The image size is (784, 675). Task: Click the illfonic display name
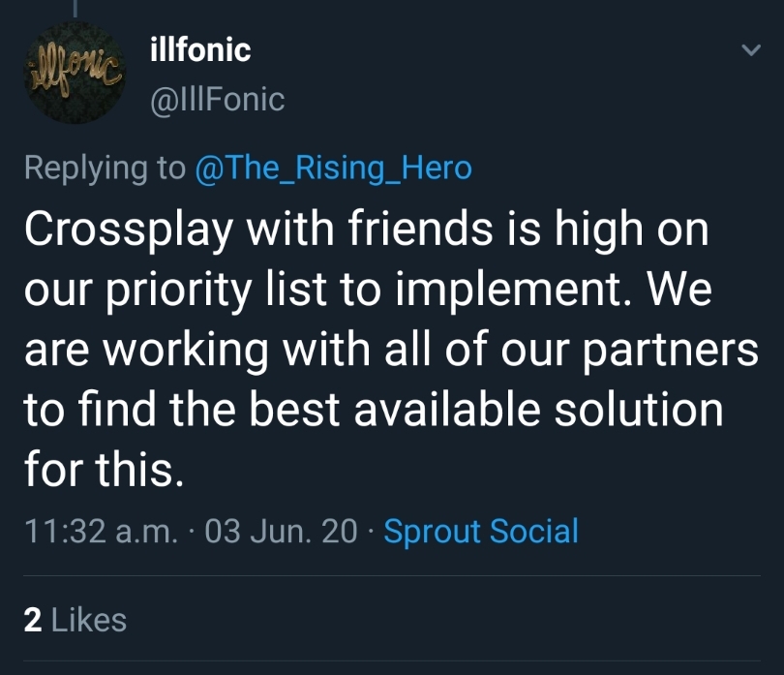point(201,49)
